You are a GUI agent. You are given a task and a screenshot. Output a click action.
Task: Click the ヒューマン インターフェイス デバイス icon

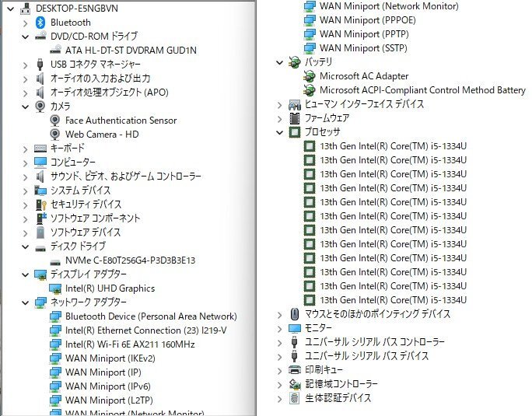295,104
